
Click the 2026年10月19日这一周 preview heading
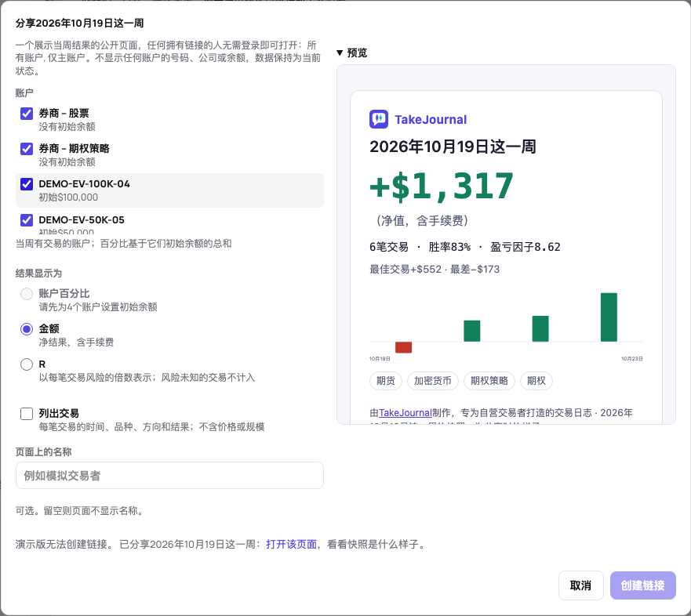[x=453, y=147]
